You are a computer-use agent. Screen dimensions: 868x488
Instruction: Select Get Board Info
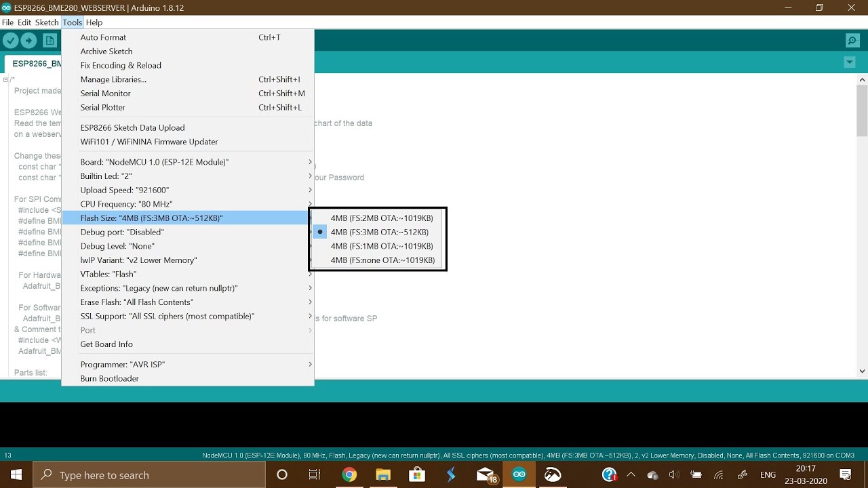188,344
